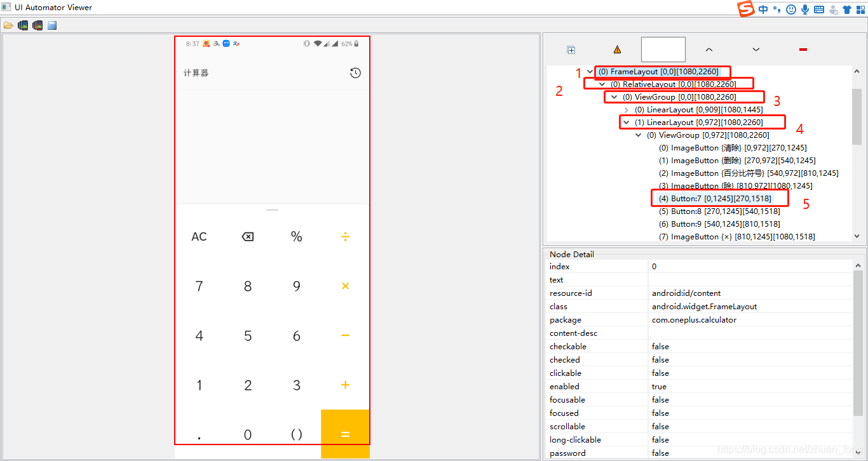Viewport: 868px width, 461px height.
Task: Click digit 9 on calculator screenshot
Action: pyautogui.click(x=297, y=286)
